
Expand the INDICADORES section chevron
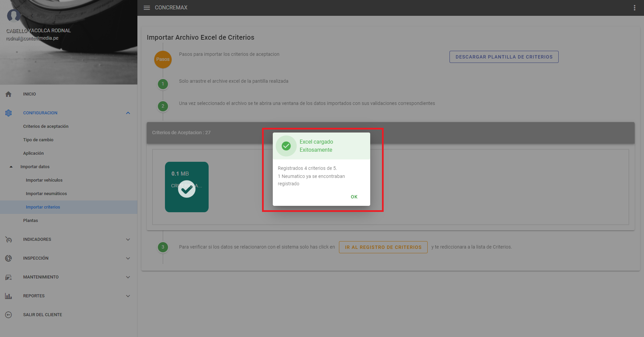[x=128, y=239]
